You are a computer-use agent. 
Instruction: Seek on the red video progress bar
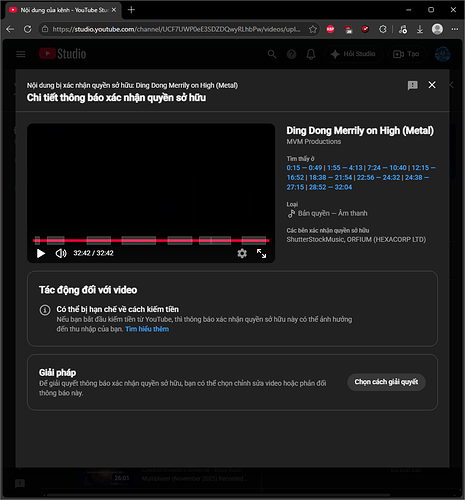[x=151, y=240]
